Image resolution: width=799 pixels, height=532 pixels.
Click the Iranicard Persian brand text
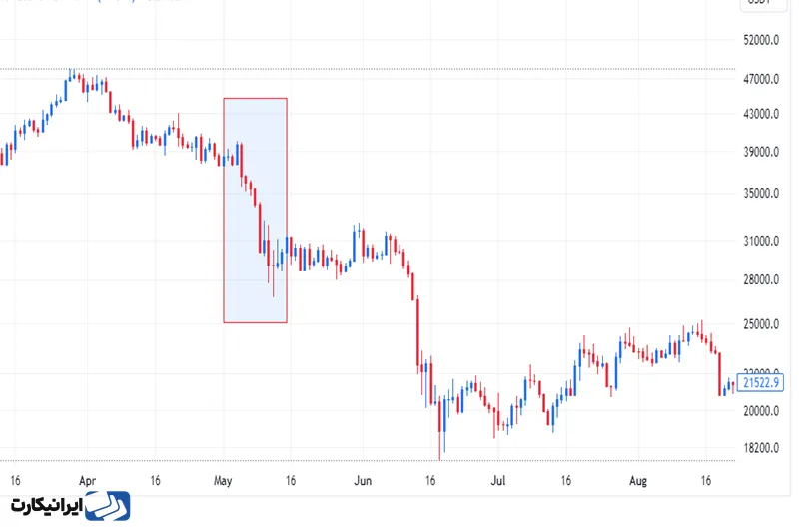pos(46,506)
